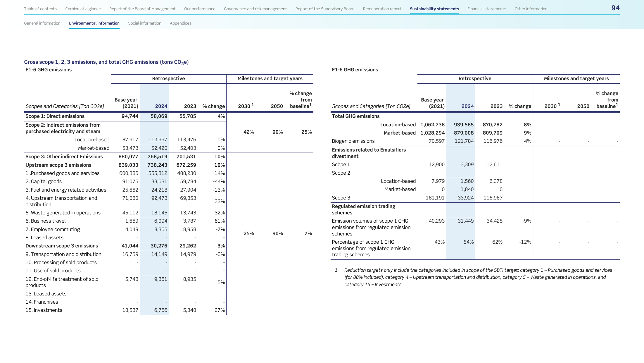The width and height of the screenshot is (644, 363).
Task: Click Scope 3 divestment value 181,191
Action: (x=435, y=198)
